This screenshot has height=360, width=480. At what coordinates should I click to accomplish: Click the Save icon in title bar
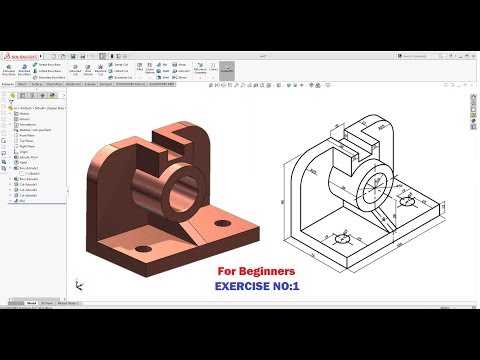73,56
